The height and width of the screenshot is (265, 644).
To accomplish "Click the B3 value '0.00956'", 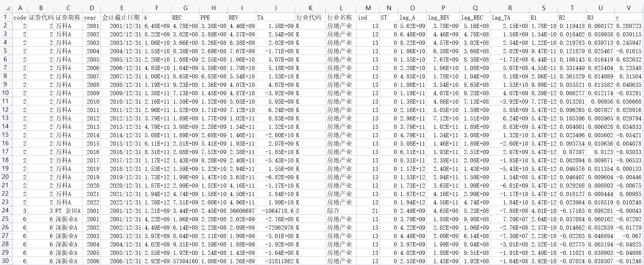I will coord(600,102).
